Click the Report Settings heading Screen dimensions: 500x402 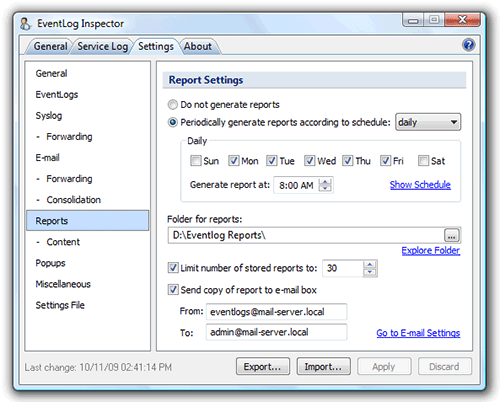(206, 80)
